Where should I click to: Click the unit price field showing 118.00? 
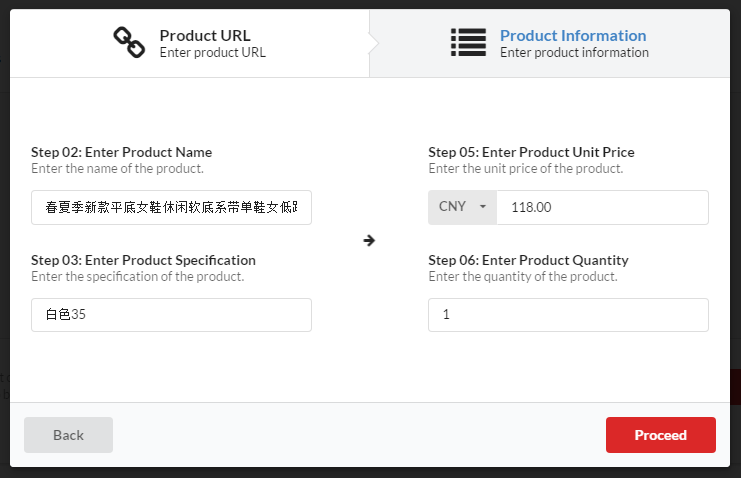click(x=603, y=207)
